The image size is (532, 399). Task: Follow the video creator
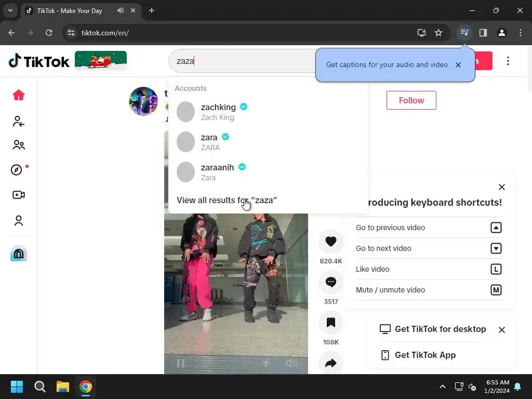point(411,100)
